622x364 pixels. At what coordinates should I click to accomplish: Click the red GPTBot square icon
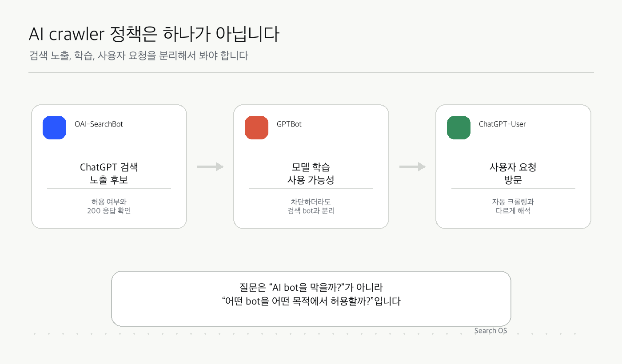[x=256, y=127]
